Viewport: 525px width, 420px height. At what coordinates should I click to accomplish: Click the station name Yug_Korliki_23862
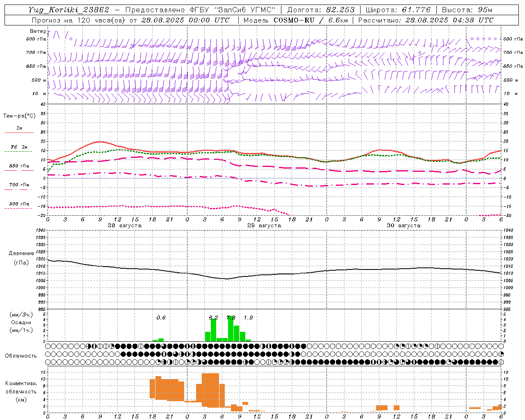(x=69, y=10)
